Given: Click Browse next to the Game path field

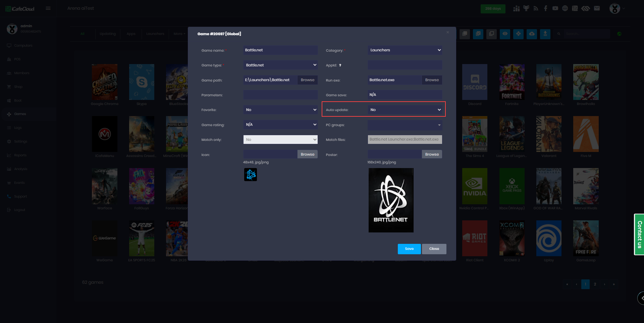Looking at the screenshot, I should (307, 80).
